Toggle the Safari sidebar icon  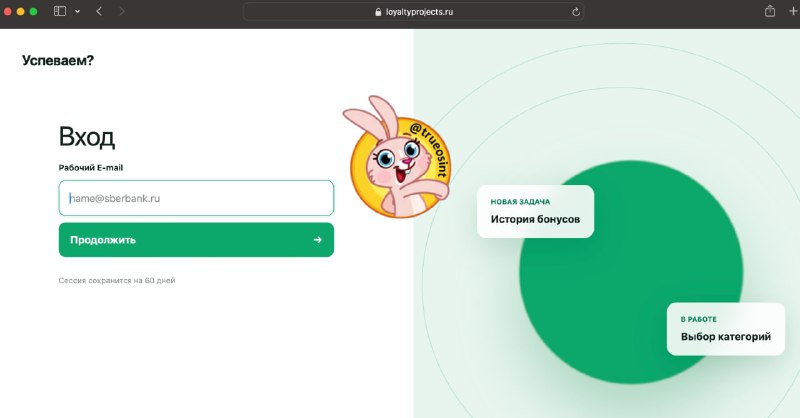(60, 11)
